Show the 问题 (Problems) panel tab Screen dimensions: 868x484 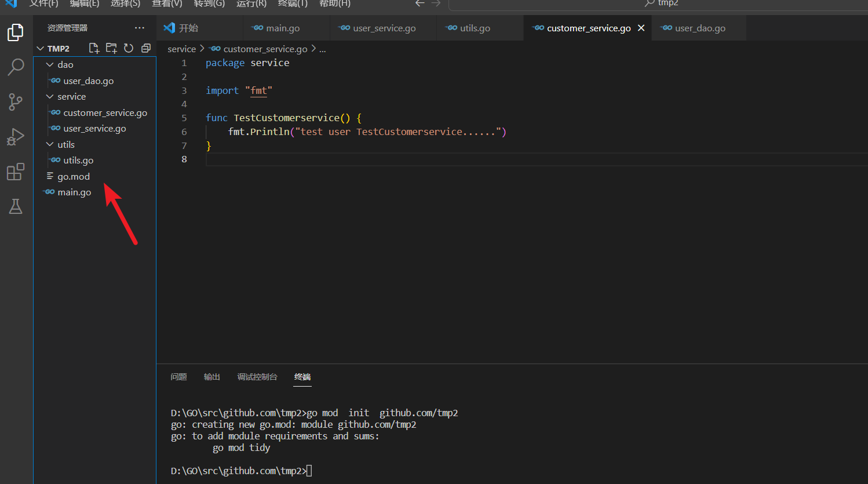pos(178,377)
